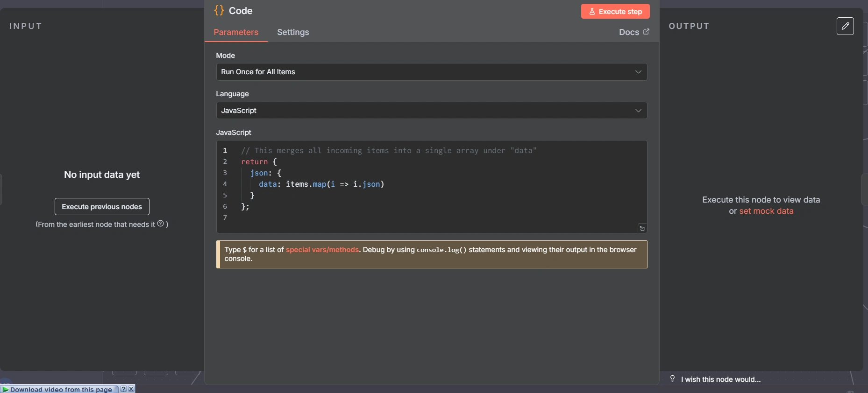Close the download video bar with X
Viewport: 868px width, 393px height.
(131, 389)
